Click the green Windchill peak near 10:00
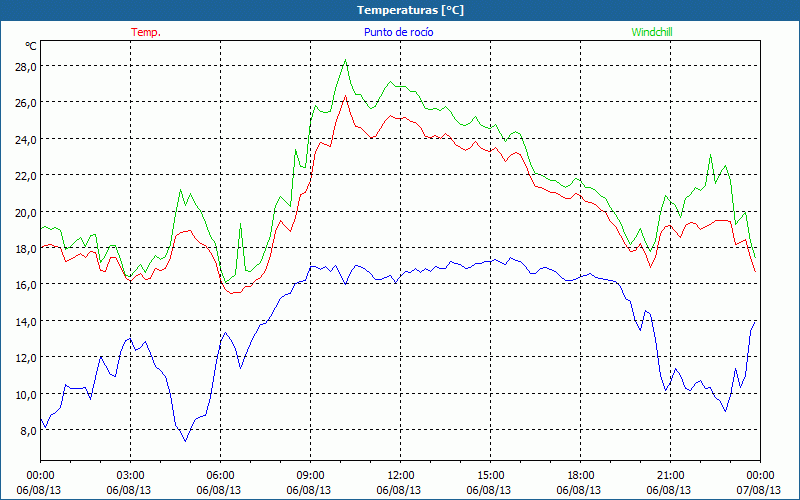800x500 pixels. [x=345, y=60]
